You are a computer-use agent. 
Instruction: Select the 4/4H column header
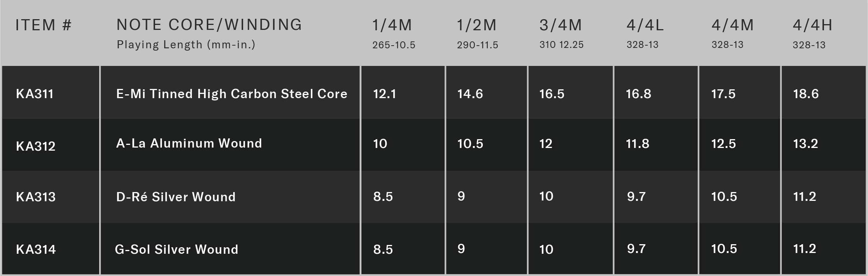812,25
